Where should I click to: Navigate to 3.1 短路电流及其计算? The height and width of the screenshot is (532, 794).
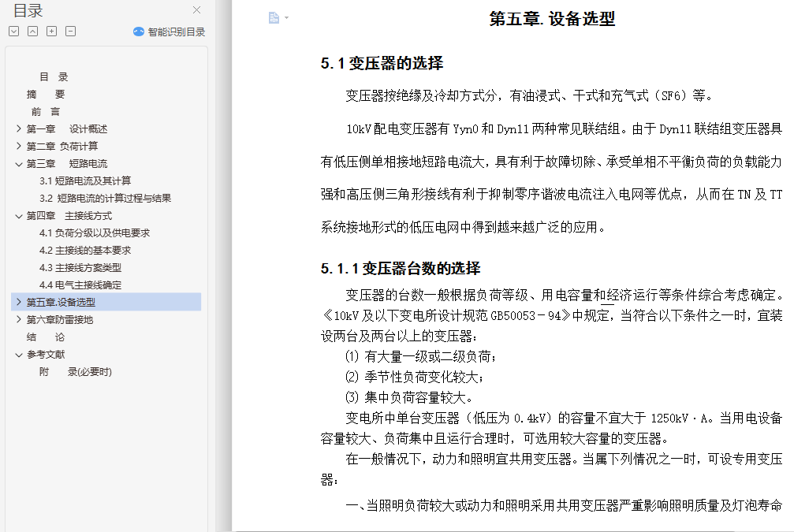pyautogui.click(x=85, y=180)
